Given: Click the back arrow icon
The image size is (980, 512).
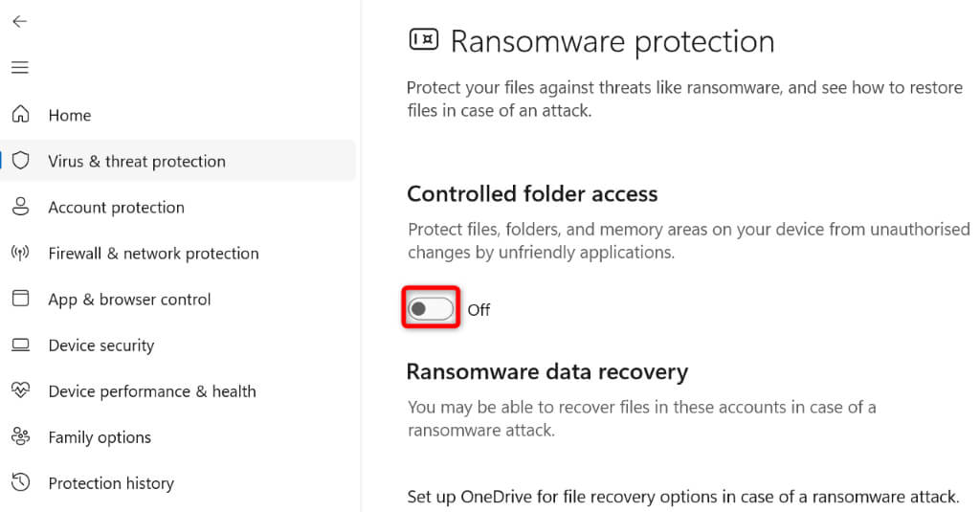Looking at the screenshot, I should point(20,21).
